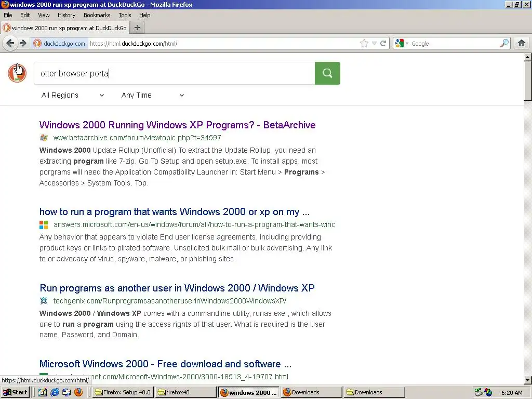This screenshot has height=399, width=532.
Task: Submit search with the green magnifier button
Action: pos(327,73)
